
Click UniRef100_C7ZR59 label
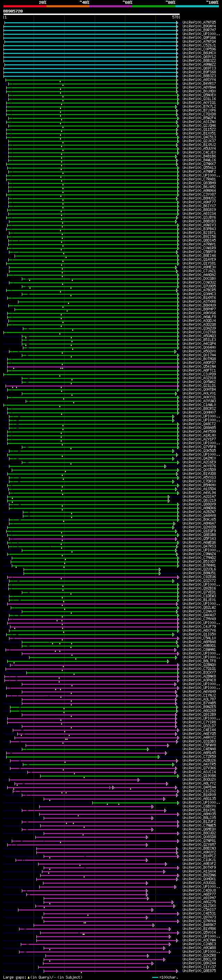click(199, 757)
